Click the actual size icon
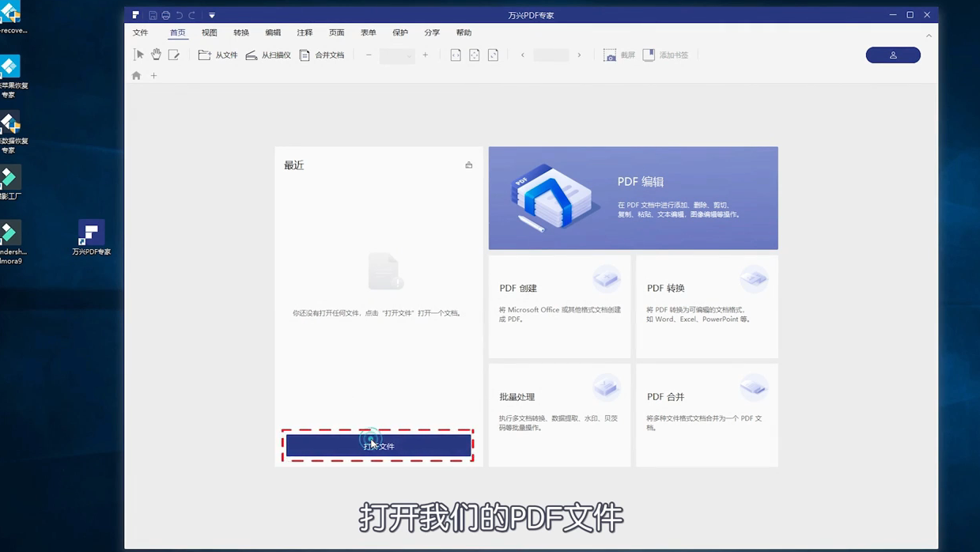This screenshot has width=980, height=552. (x=494, y=55)
